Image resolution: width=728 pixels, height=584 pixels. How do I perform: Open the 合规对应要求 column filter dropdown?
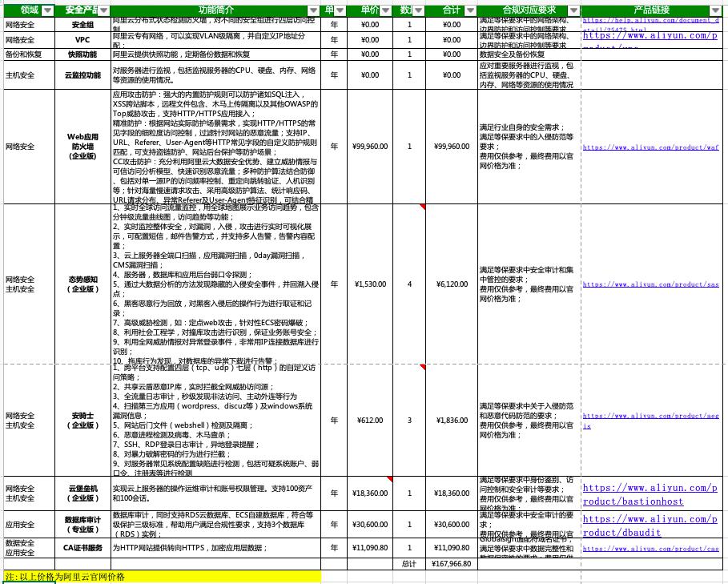(574, 10)
